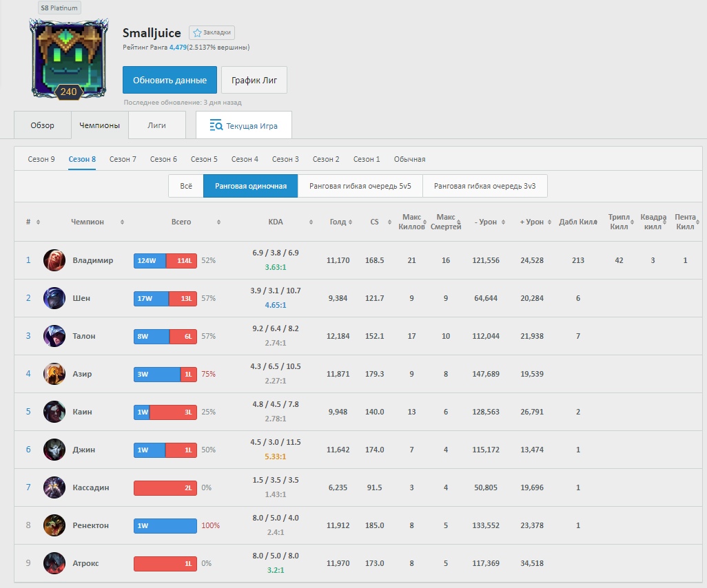Select the Ранговая одиночная queue filter

(250, 186)
